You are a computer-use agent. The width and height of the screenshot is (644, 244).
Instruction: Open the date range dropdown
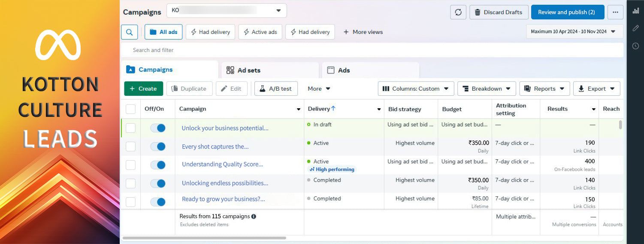574,31
